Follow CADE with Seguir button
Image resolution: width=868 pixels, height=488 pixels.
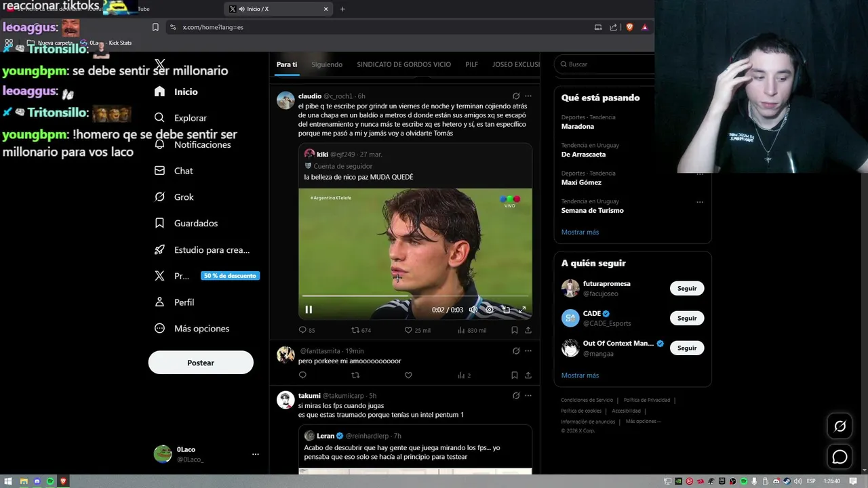point(687,319)
